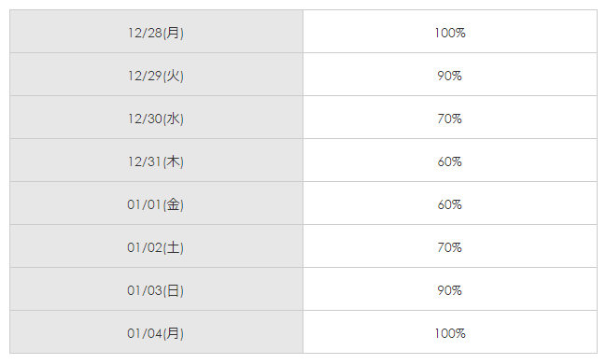Select the 12/28(月) date cell
The height and width of the screenshot is (364, 606).
(156, 32)
